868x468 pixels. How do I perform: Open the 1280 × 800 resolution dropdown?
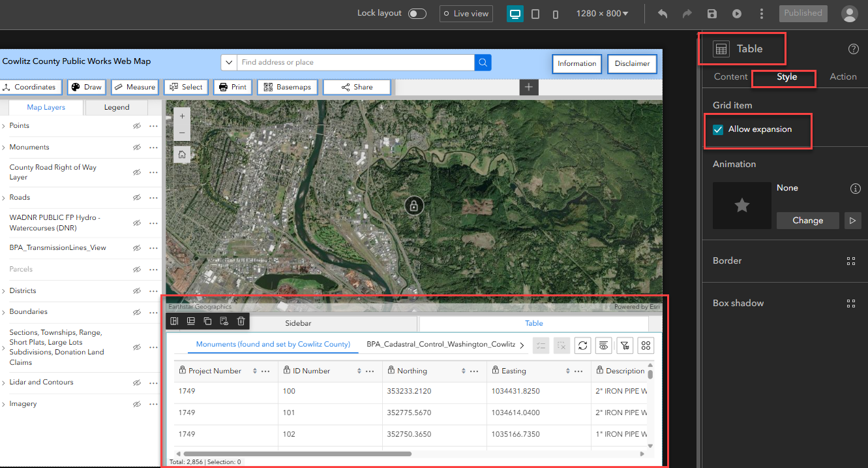tap(601, 12)
